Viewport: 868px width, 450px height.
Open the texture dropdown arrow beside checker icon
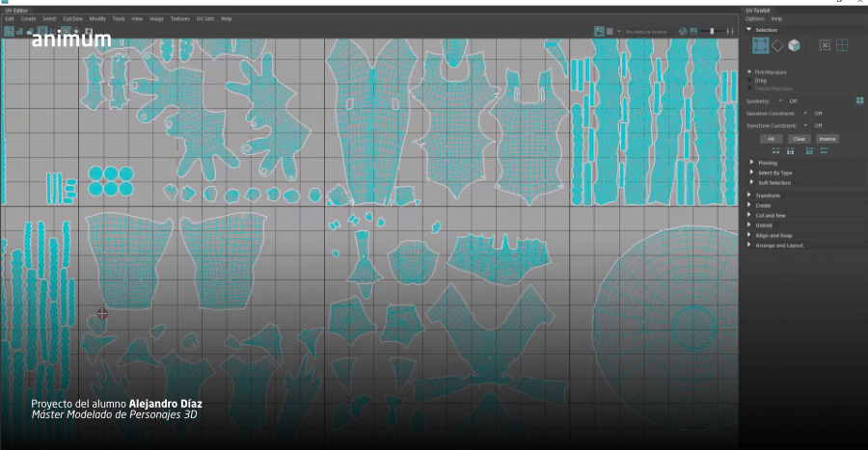click(x=619, y=32)
